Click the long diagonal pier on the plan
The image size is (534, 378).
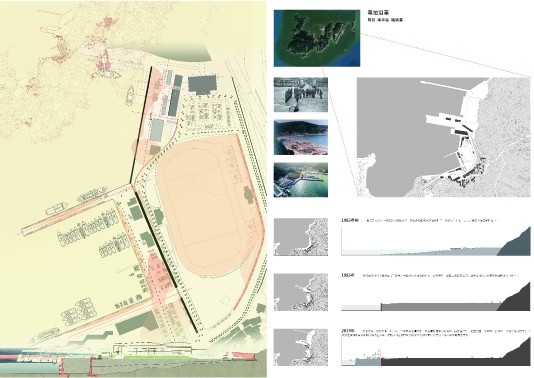(x=77, y=210)
